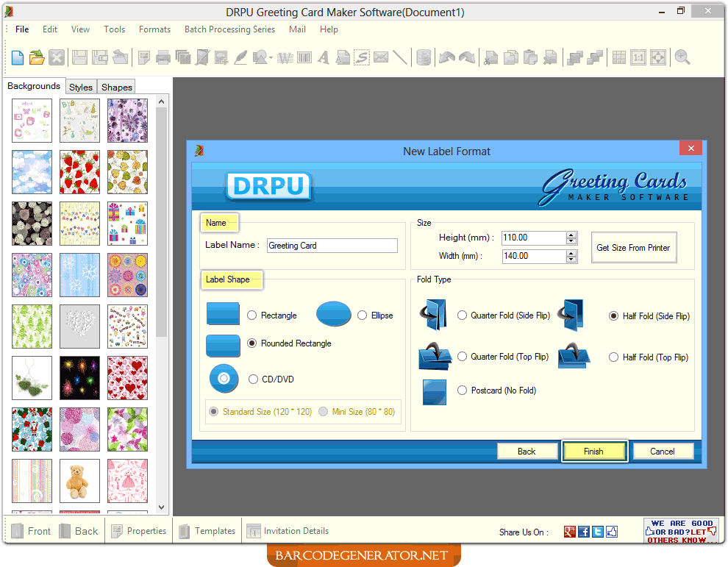Select the teddy bear background thumbnail
728x567 pixels.
[79, 480]
